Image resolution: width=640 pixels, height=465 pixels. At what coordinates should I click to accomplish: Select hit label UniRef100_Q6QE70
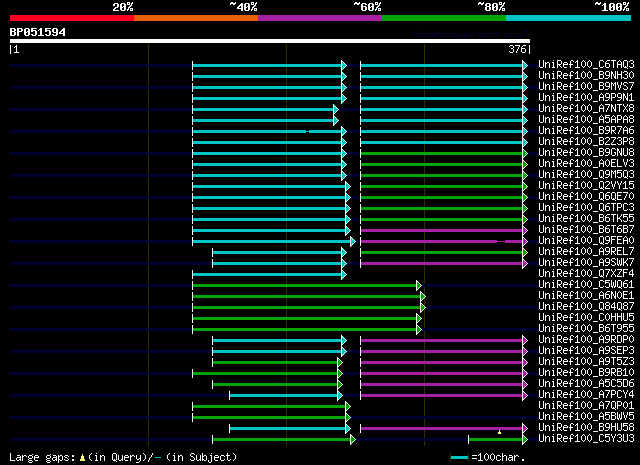[x=586, y=197]
